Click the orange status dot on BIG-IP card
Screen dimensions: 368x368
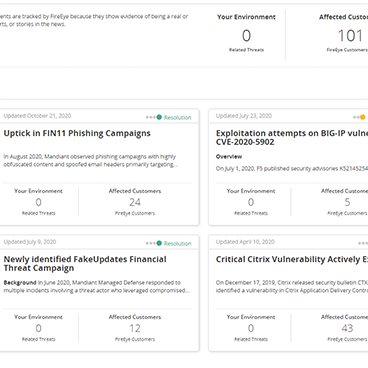coord(363,117)
